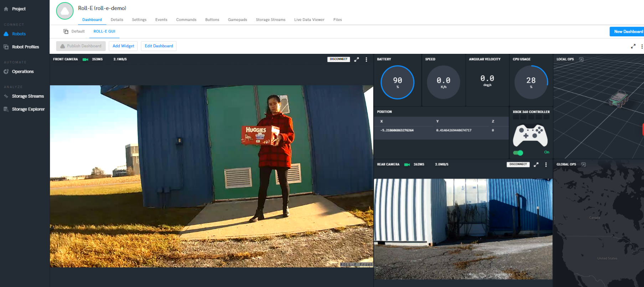Click the dashboard fullscreen expand icon
This screenshot has width=644, height=287.
point(633,46)
